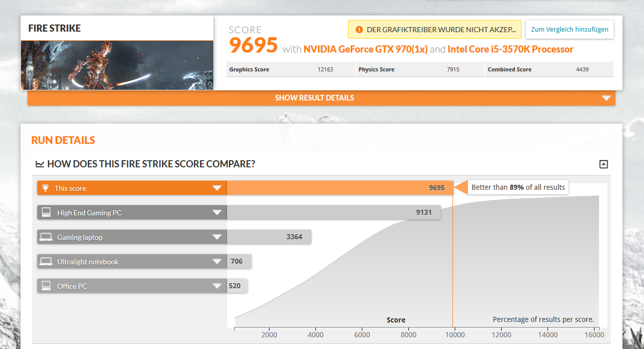Open NVIDIA GeForce GTX 970(1x) link

365,49
